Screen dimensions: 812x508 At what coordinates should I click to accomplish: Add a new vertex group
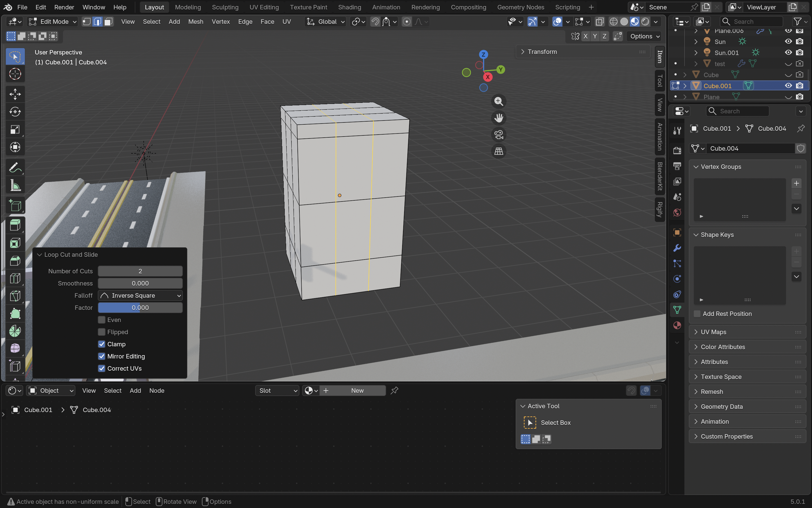(x=796, y=184)
